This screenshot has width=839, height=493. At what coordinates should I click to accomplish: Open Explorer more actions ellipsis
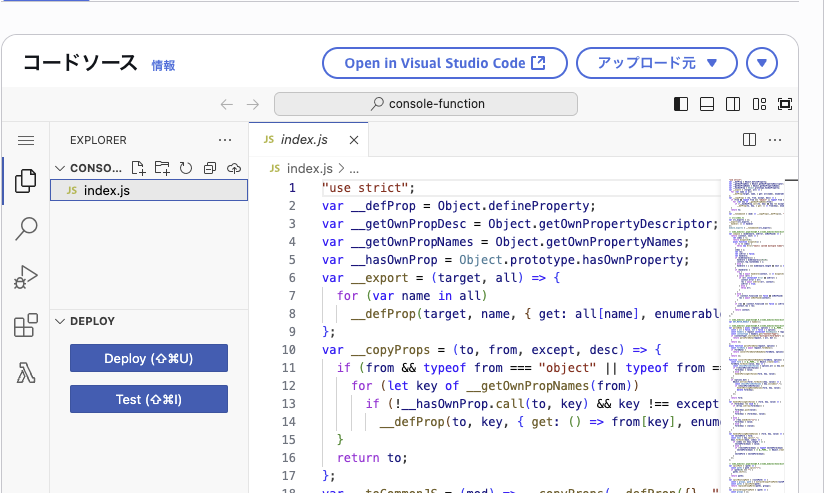225,140
